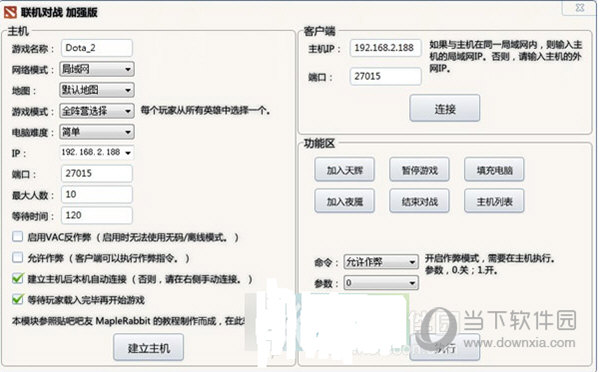Tick the 允许作弊 checkbox in the host panel
Viewport: 600px width, 372px height.
(x=17, y=257)
